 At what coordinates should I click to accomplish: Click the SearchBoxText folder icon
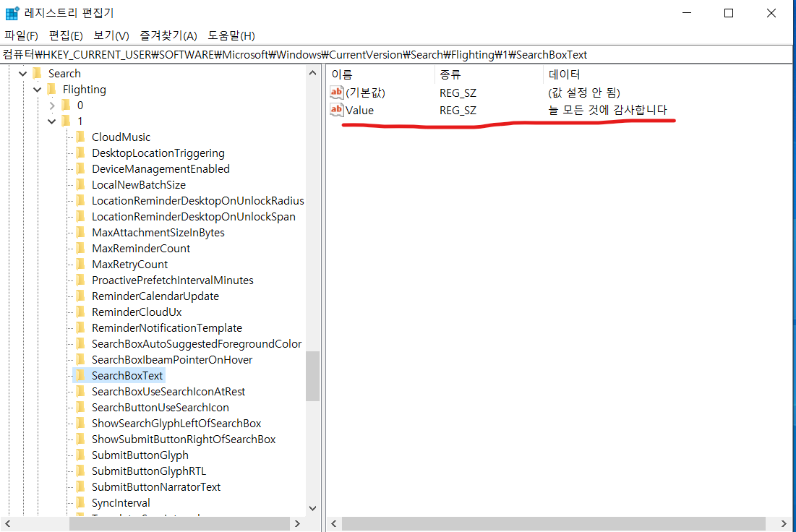pyautogui.click(x=80, y=376)
